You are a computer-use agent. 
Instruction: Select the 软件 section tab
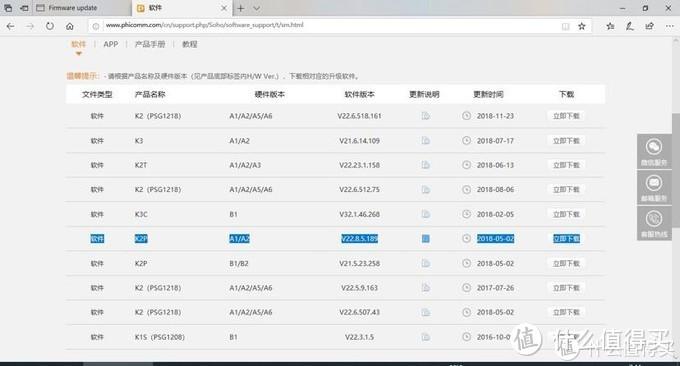[x=78, y=44]
